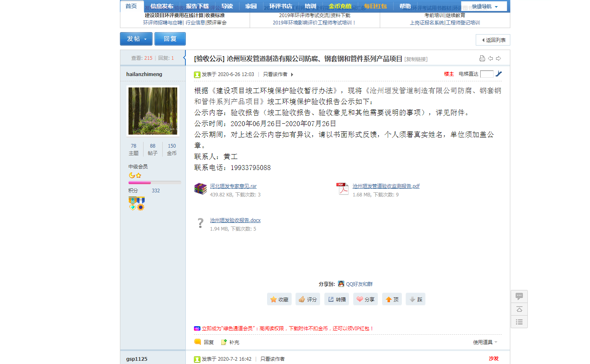Click the 分享 share heart button

tap(366, 299)
